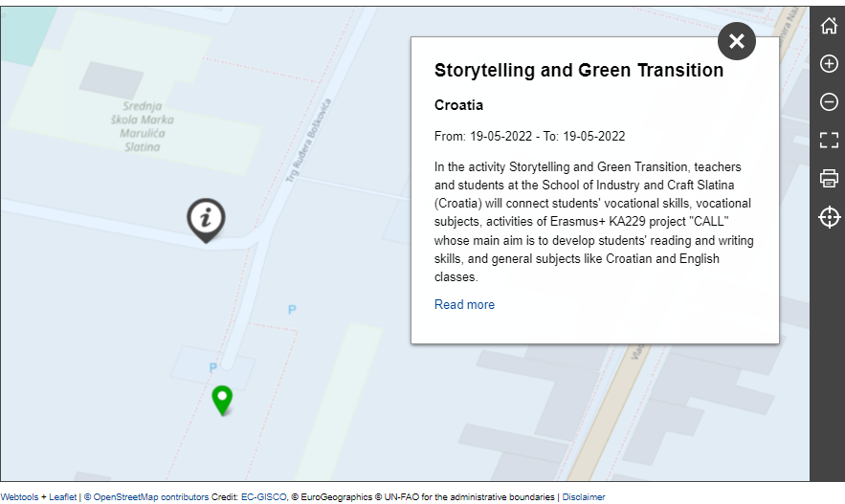845x504 pixels.
Task: Open the Disclaimer link
Action: pyautogui.click(x=584, y=497)
